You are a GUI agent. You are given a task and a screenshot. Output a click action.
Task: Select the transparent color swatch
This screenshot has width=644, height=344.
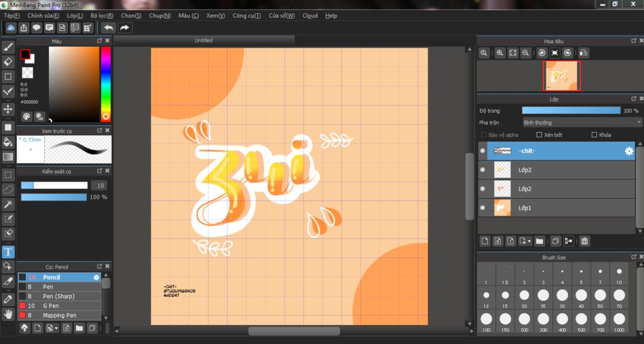[x=28, y=73]
